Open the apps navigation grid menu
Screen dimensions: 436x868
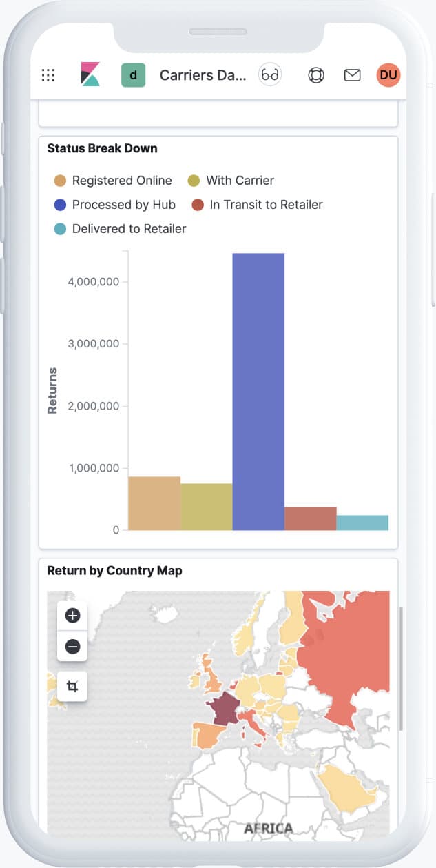point(48,75)
